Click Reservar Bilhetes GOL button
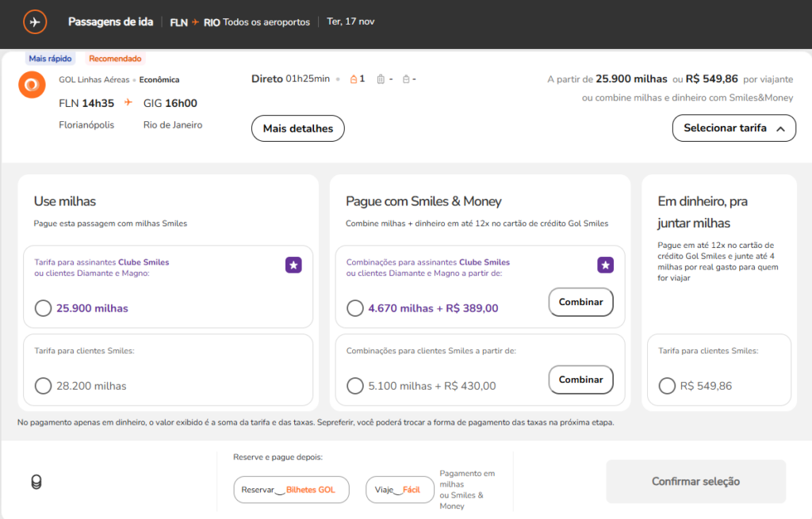This screenshot has height=519, width=812. click(292, 490)
